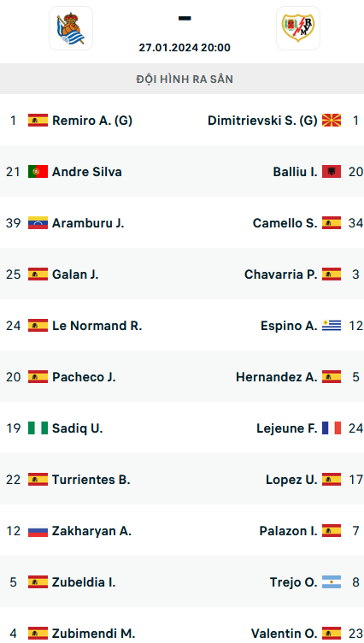Screen dimensions: 364x643
Task: Open player Le Normand R.
Action: click(x=97, y=326)
